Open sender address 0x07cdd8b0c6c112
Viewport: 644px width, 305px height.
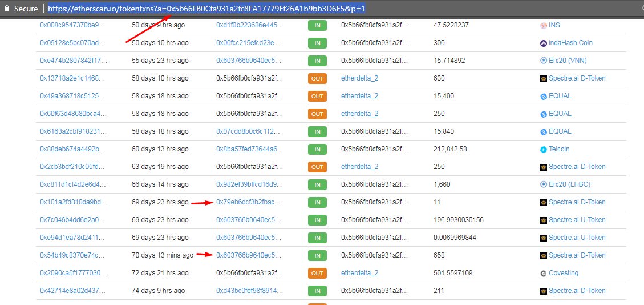(x=249, y=131)
